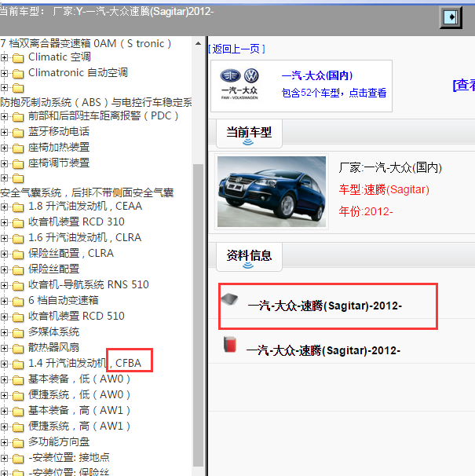Open first 一汽-大众-速腾(Sagitar)-2012- entry with gray book
Screen dimensions: 475x476
[x=325, y=306]
